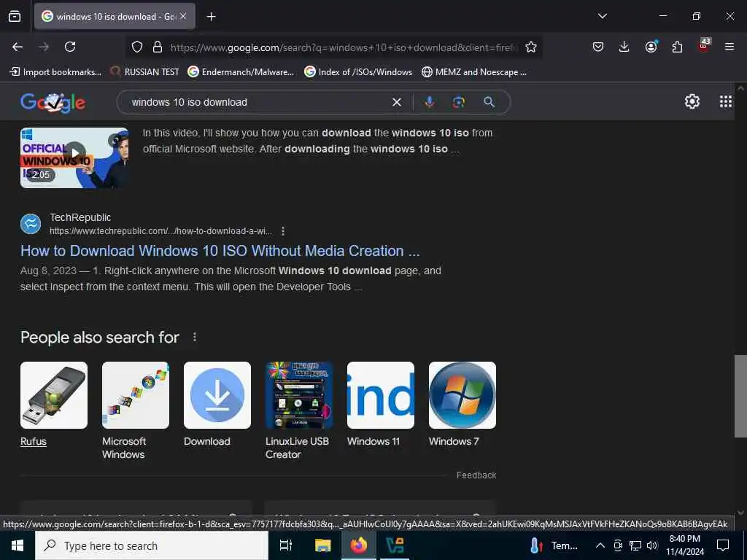The height and width of the screenshot is (560, 747).
Task: Select Microsoft Windows related search card
Action: tap(135, 411)
